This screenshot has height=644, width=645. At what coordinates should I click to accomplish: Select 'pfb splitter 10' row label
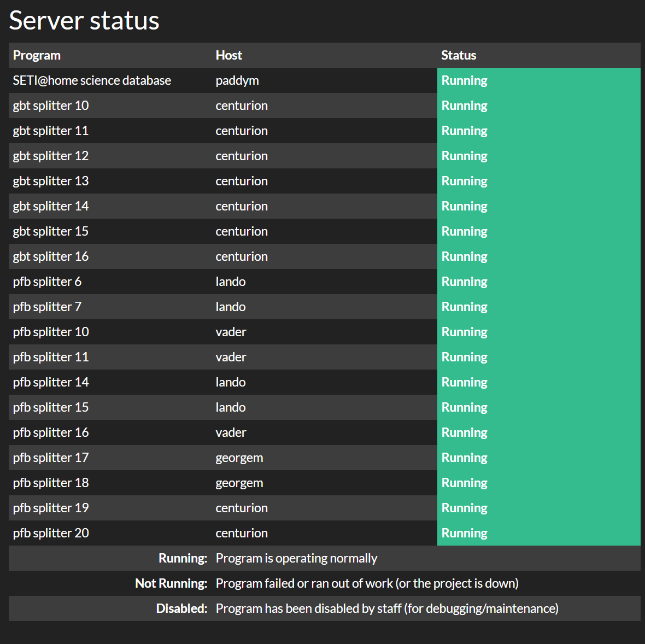point(51,332)
